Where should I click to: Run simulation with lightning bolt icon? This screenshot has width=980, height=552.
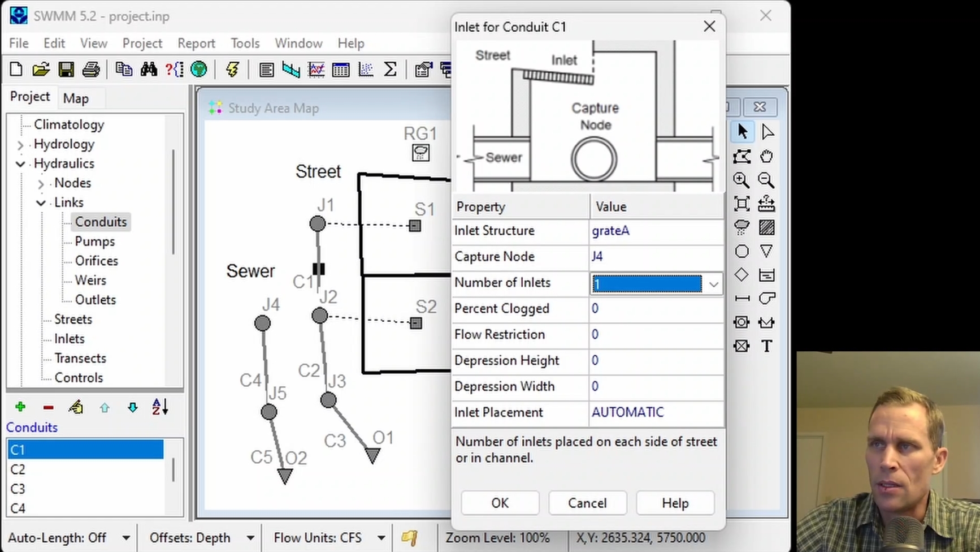[x=232, y=70]
